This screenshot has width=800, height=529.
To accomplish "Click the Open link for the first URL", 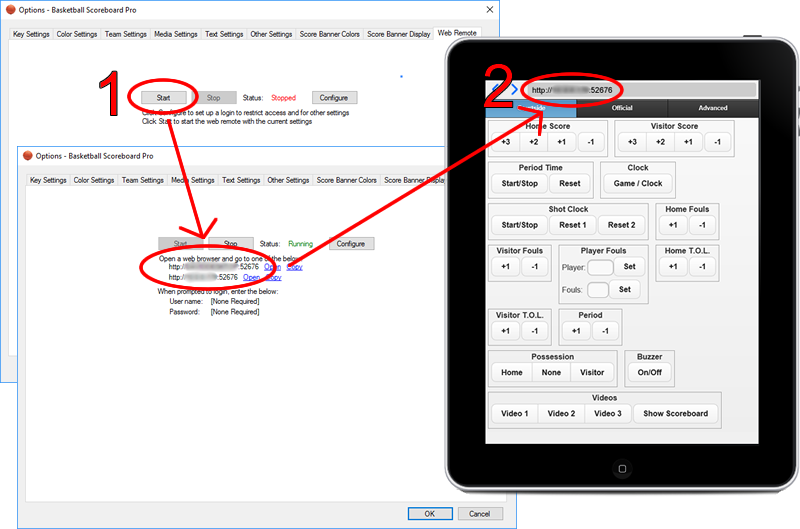I will [272, 267].
